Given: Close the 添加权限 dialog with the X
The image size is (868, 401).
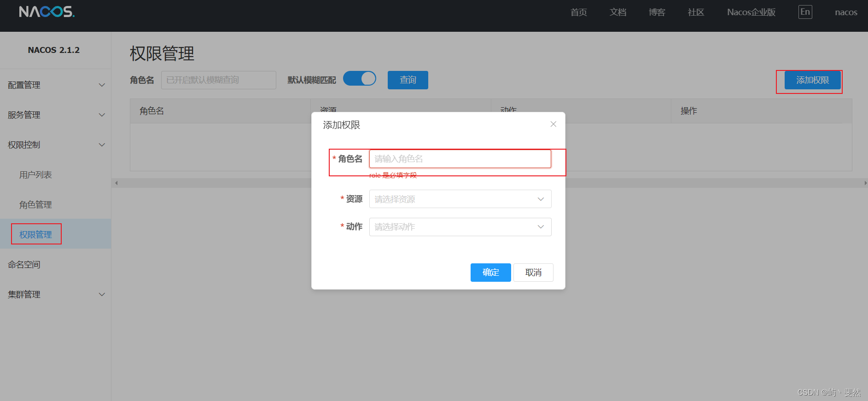Looking at the screenshot, I should click(553, 124).
